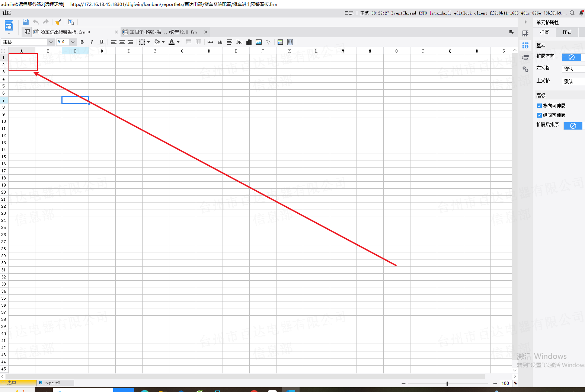This screenshot has width=585, height=392.
Task: Click the unmerge cells icon
Action: coord(198,42)
